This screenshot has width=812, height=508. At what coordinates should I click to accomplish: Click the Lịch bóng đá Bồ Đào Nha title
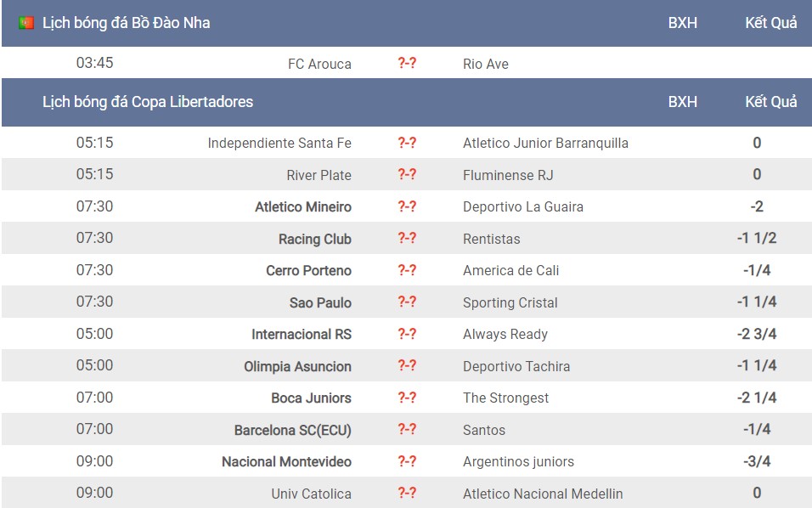click(x=126, y=23)
